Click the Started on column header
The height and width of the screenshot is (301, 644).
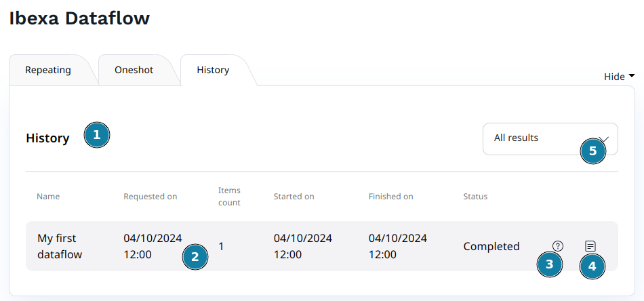[x=294, y=197]
